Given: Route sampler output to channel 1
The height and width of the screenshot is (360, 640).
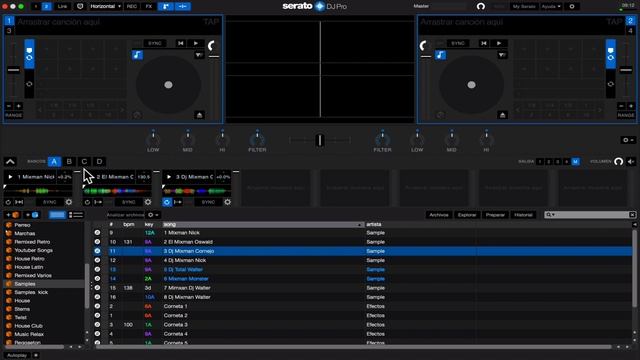Looking at the screenshot, I should coord(540,162).
